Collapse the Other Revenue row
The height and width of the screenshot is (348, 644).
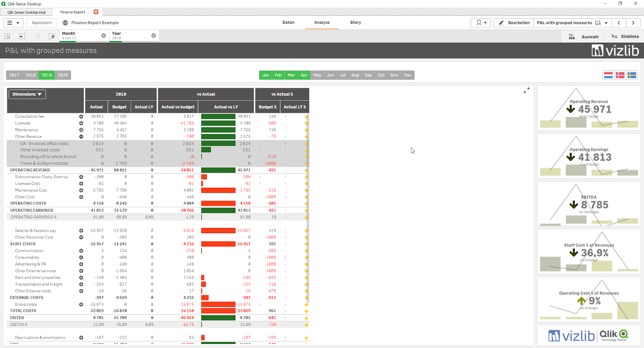coord(81,137)
